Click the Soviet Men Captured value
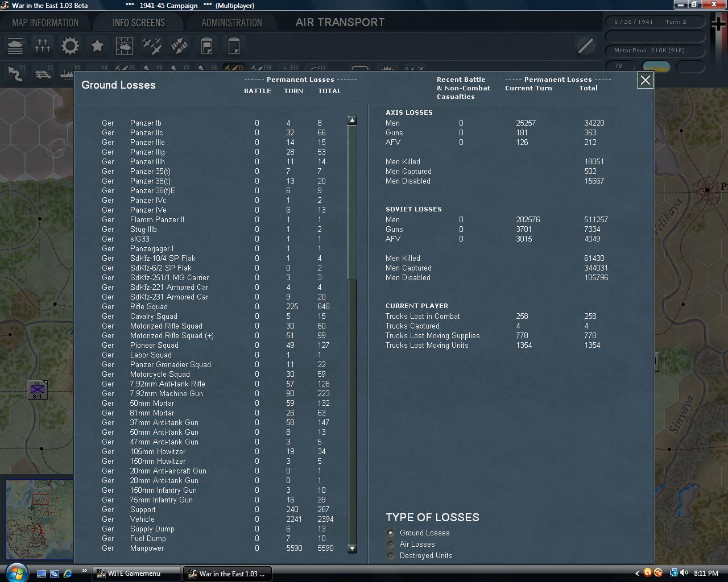The width and height of the screenshot is (728, 582). 596,268
